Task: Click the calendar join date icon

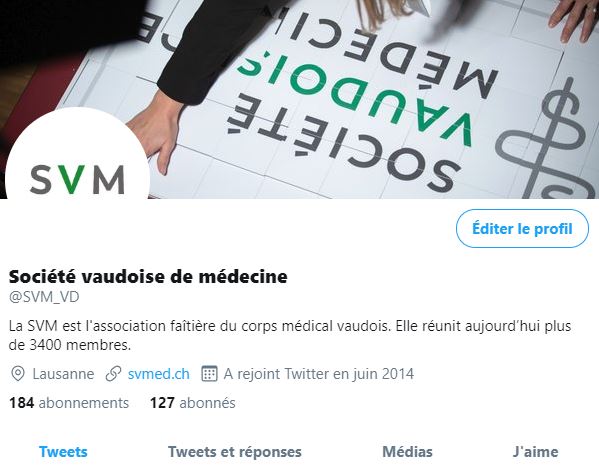Action: coord(209,374)
